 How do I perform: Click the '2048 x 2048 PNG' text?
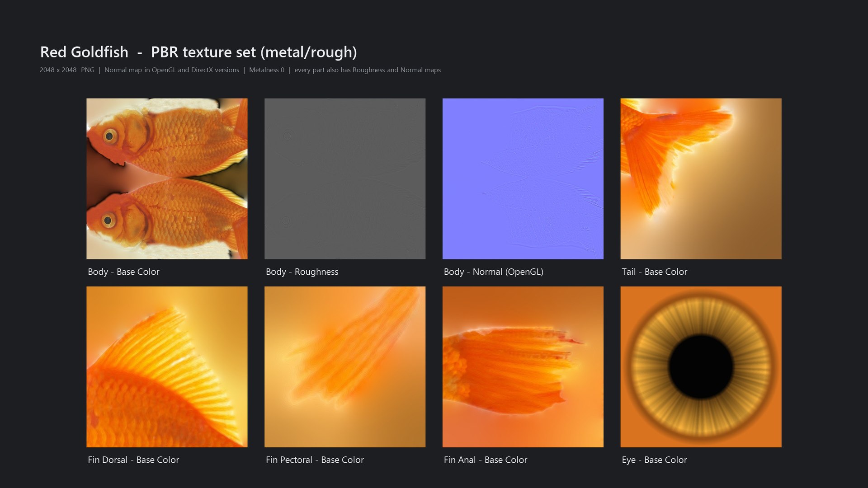tap(67, 70)
